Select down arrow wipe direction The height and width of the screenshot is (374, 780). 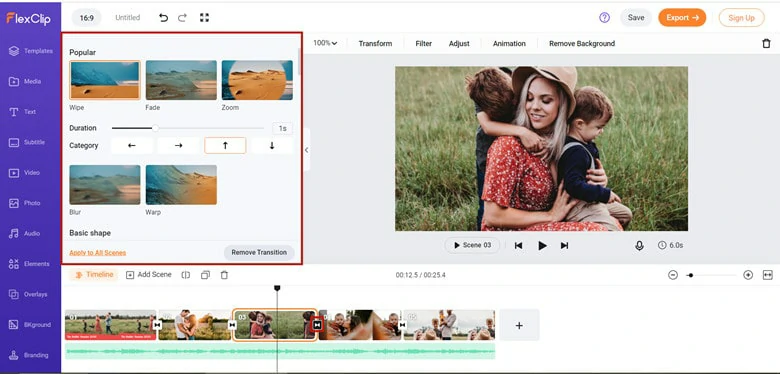(272, 146)
